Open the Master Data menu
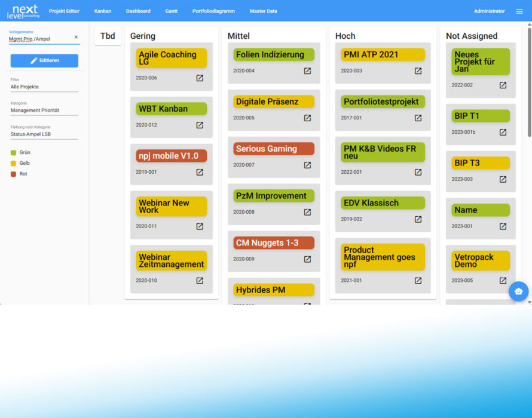532x418 pixels. point(263,11)
